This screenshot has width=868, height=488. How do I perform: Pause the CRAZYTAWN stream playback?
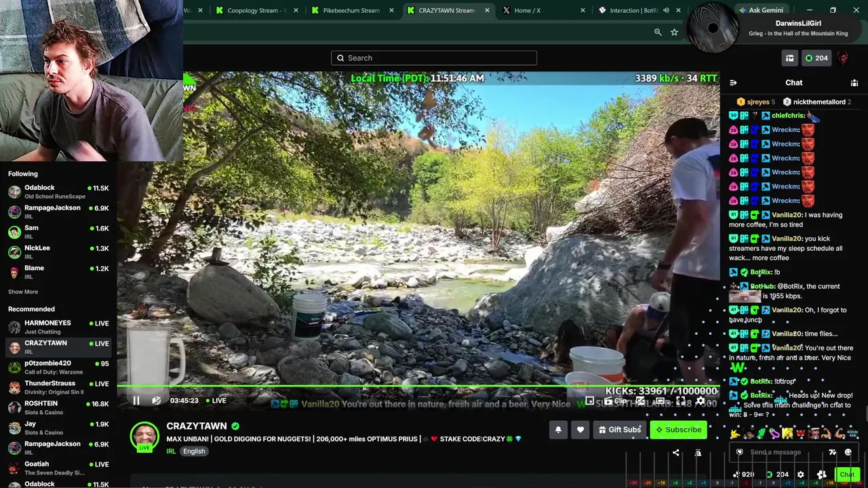coord(136,401)
